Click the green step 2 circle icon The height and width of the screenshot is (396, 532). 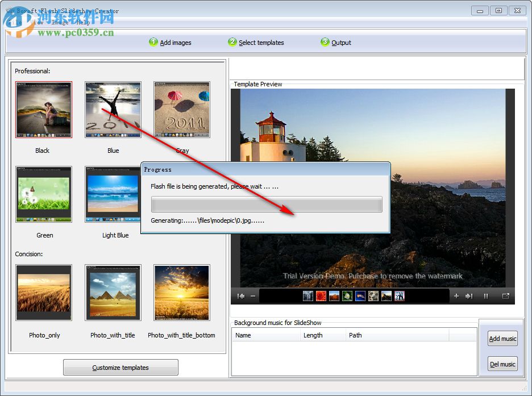click(232, 41)
